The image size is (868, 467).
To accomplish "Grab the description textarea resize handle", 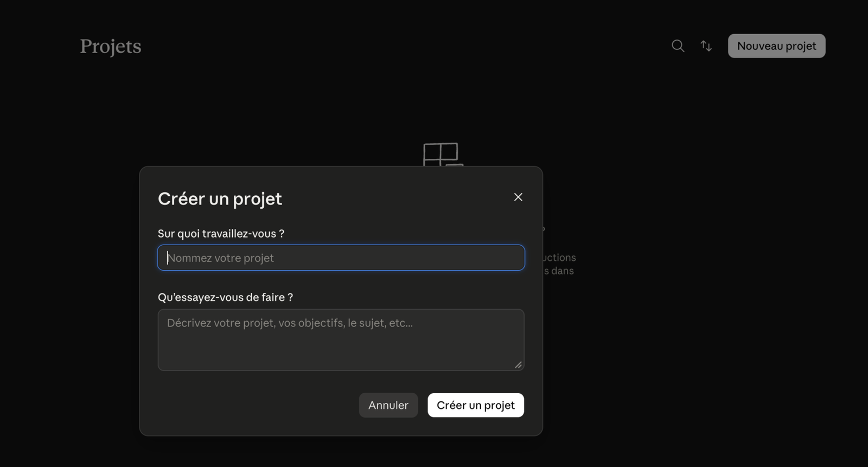I will tap(518, 365).
